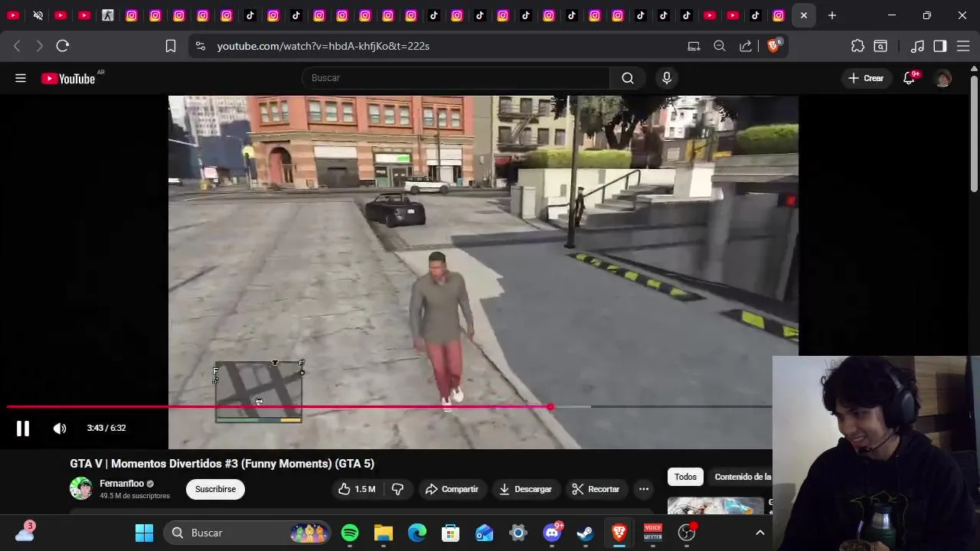Open the recommended video thumbnail
The width and height of the screenshot is (980, 551).
[x=716, y=506]
